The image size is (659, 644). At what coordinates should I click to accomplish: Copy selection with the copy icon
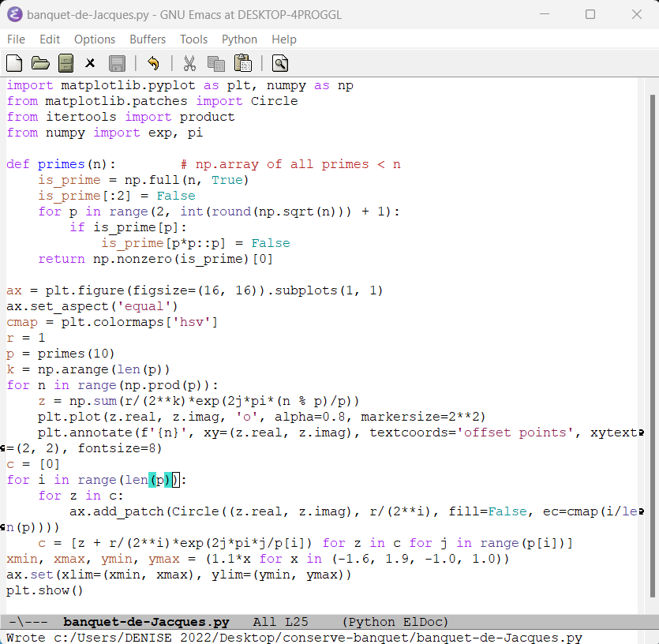(215, 63)
